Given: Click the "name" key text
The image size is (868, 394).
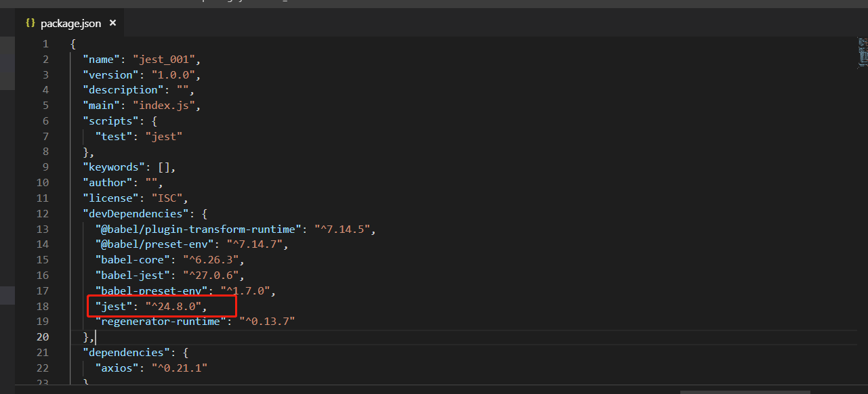Looking at the screenshot, I should click(102, 60).
